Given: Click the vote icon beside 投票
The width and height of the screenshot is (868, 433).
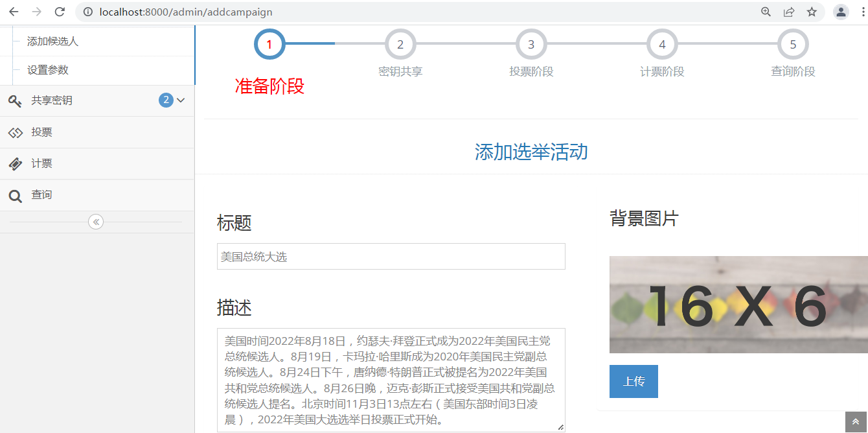Looking at the screenshot, I should [15, 132].
